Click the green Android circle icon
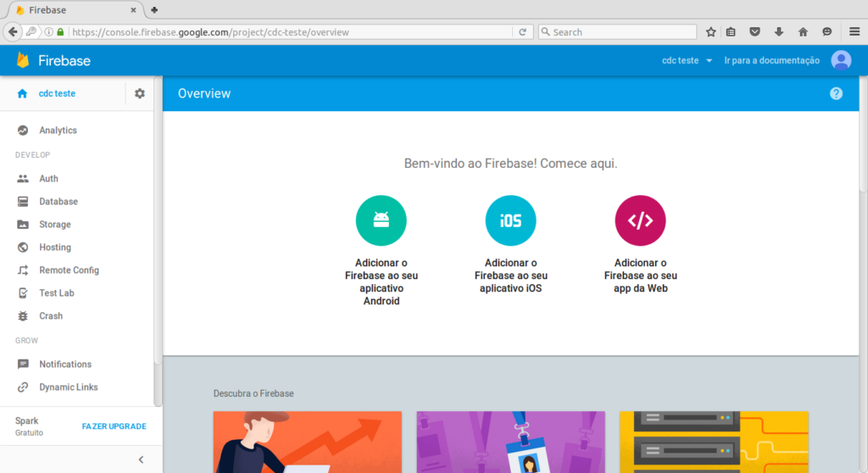Image resolution: width=868 pixels, height=473 pixels. click(x=381, y=220)
